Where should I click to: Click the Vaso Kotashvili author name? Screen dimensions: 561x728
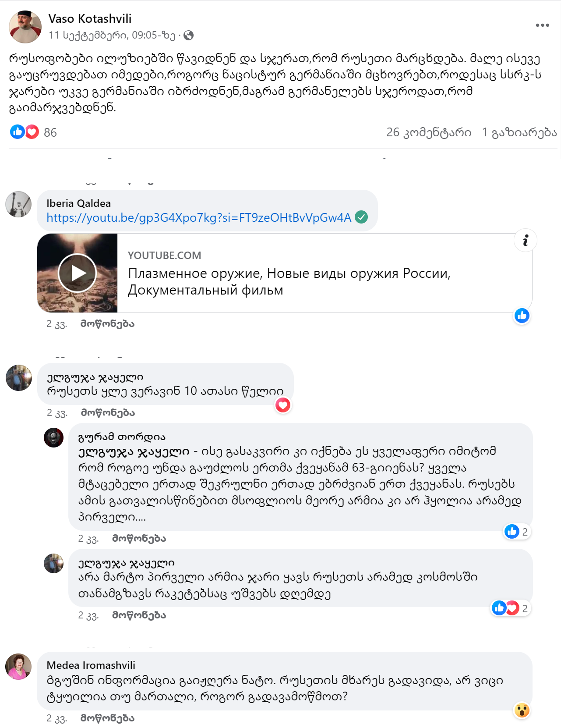pyautogui.click(x=90, y=18)
